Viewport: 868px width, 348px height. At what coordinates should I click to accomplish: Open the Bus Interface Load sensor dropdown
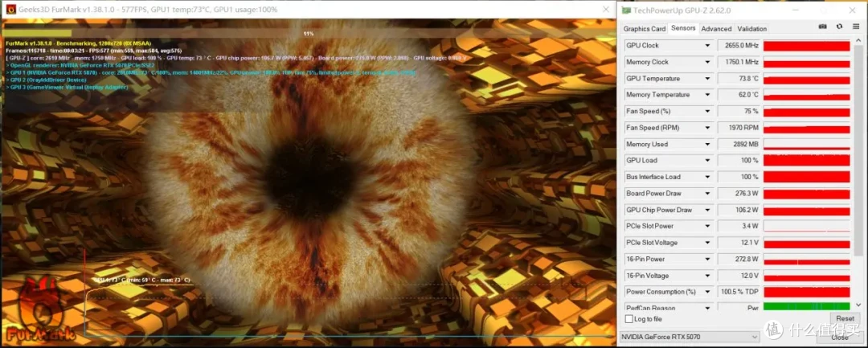[707, 177]
